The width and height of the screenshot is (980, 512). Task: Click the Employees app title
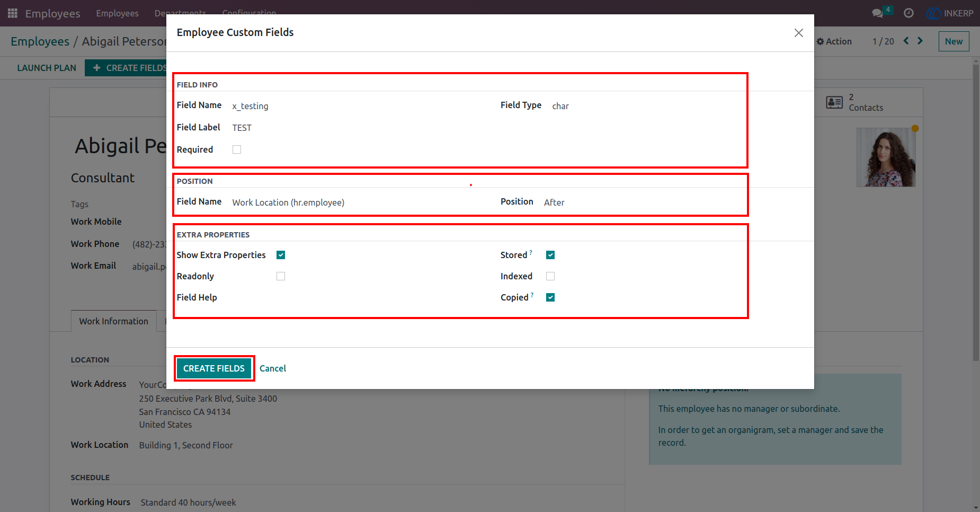click(x=52, y=13)
